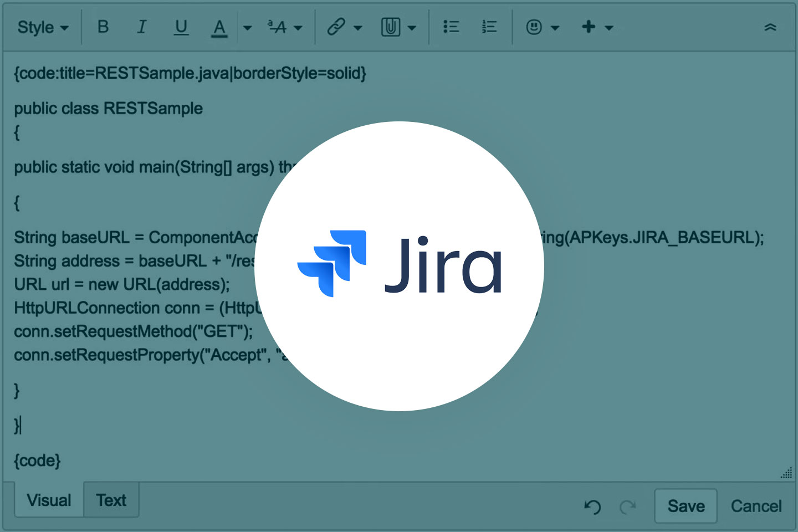Viewport: 798px width, 532px height.
Task: Expand the link options dropdown arrow
Action: click(x=359, y=27)
